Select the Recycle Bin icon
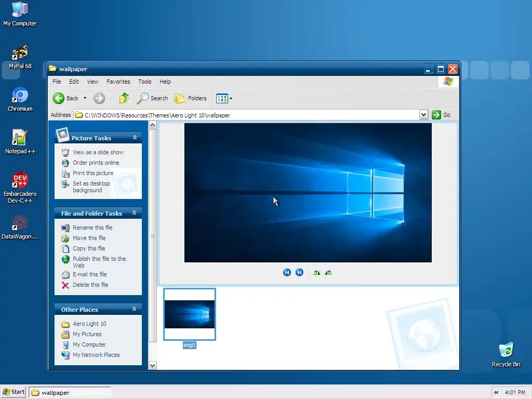This screenshot has width=532, height=399. click(506, 354)
